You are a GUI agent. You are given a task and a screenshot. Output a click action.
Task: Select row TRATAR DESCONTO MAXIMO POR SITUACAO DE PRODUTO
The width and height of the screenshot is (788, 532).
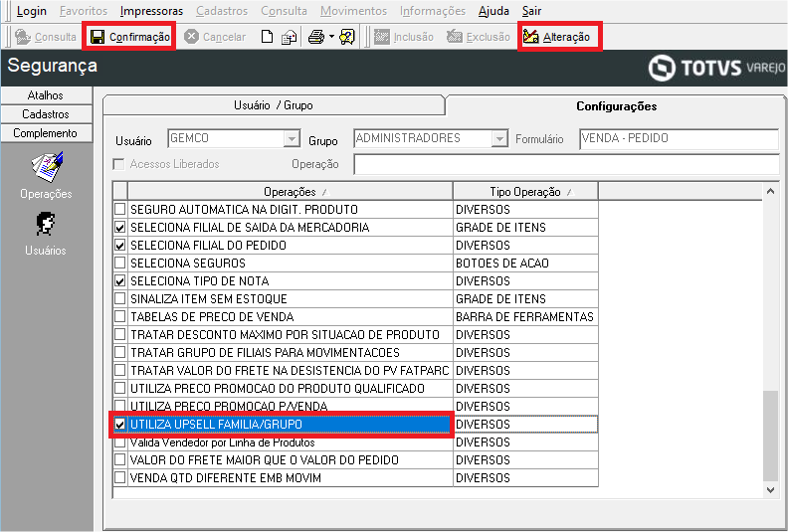[x=290, y=334]
